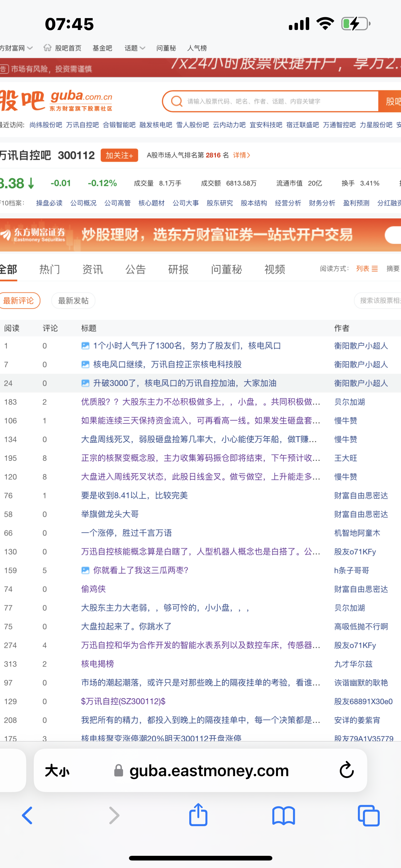Select 摘要 summary reading mode
This screenshot has width=401, height=868.
coord(393,268)
